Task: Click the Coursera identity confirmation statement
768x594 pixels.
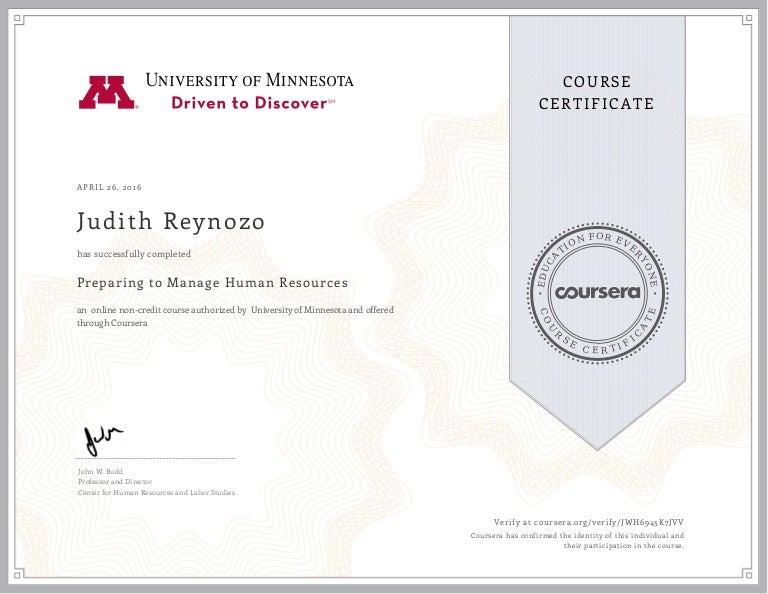Action: (577, 541)
